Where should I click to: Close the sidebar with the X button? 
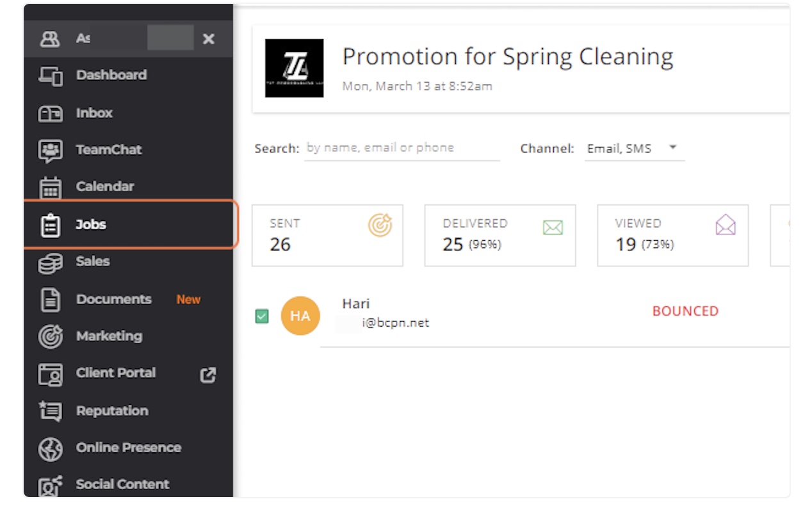point(208,39)
